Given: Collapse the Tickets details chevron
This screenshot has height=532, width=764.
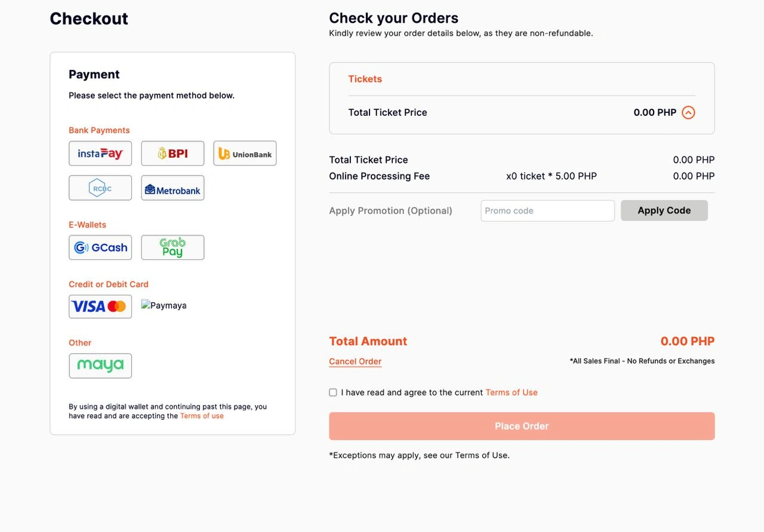Looking at the screenshot, I should coord(688,112).
